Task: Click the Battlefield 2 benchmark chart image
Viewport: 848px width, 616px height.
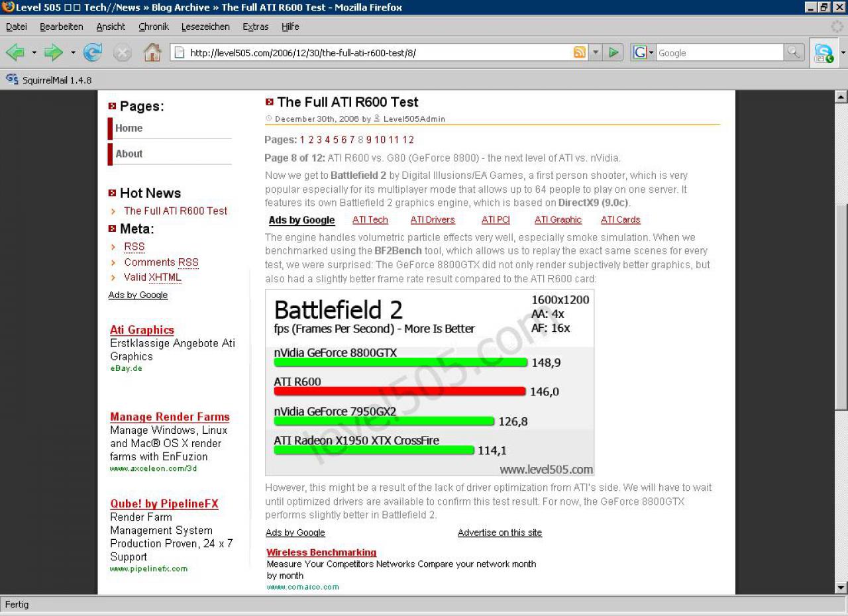Action: (x=429, y=382)
